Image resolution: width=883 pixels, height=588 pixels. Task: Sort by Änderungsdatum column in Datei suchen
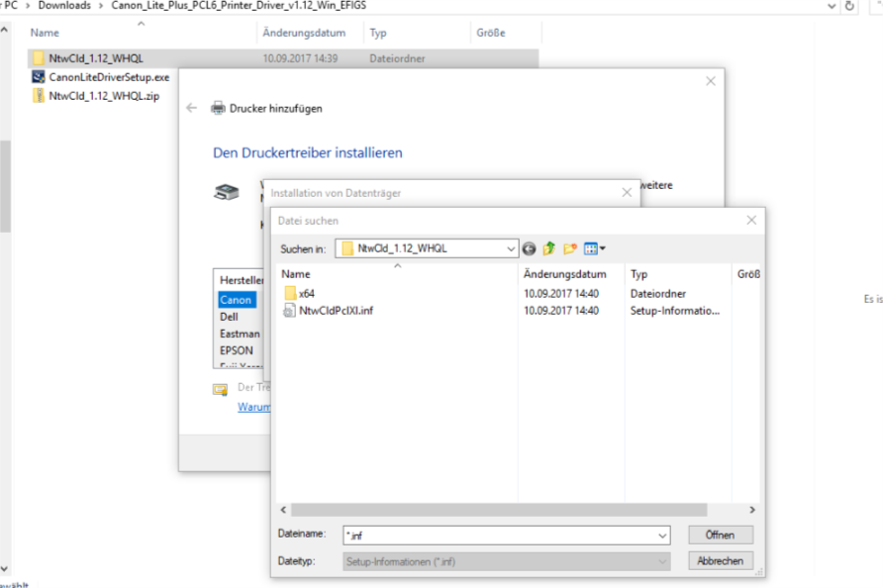(571, 274)
